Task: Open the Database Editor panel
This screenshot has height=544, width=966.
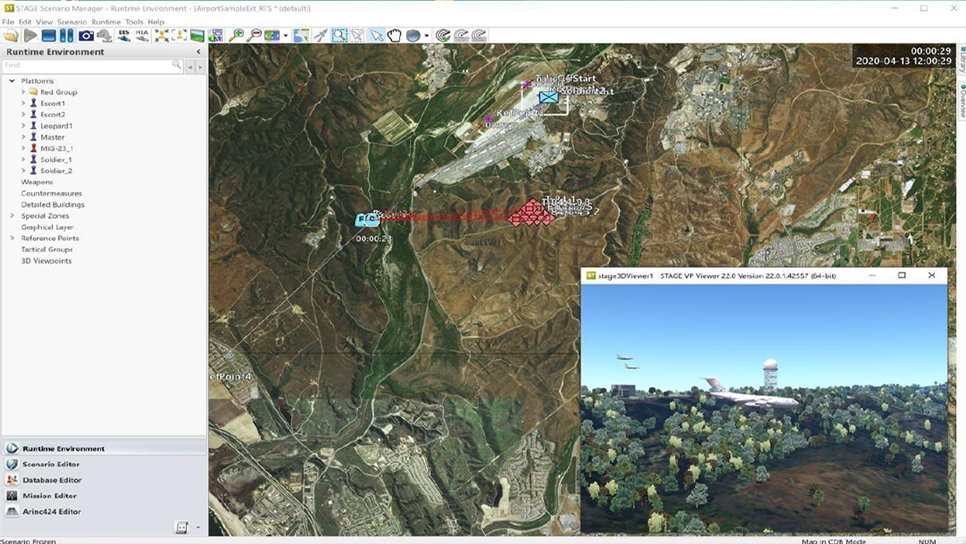Action: [51, 480]
